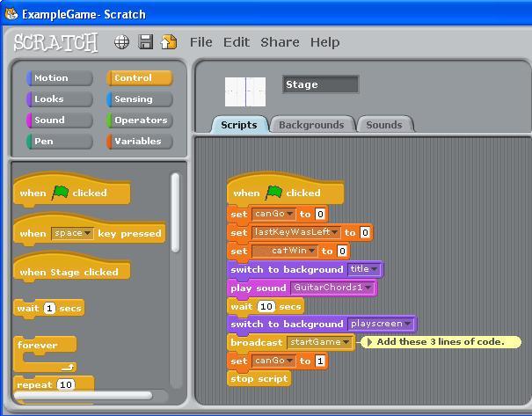This screenshot has width=532, height=416.
Task: Click the 'play sound' block label
Action: pyautogui.click(x=259, y=288)
